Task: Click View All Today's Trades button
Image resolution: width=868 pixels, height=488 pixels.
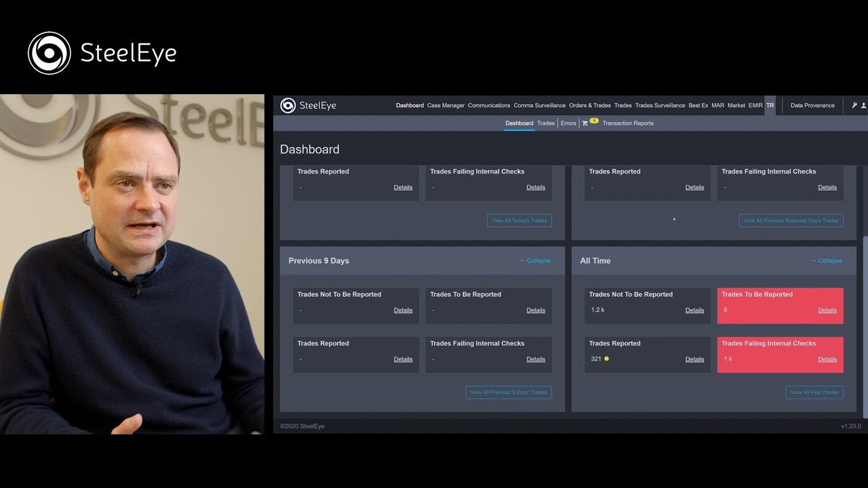Action: (x=519, y=220)
